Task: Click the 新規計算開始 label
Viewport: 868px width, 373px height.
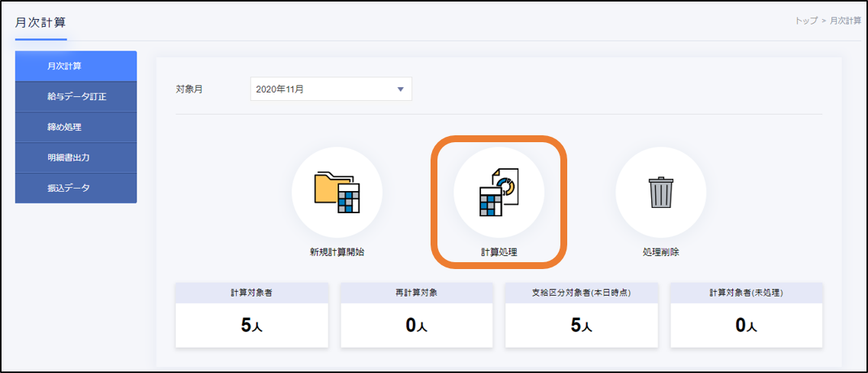Action: (337, 252)
